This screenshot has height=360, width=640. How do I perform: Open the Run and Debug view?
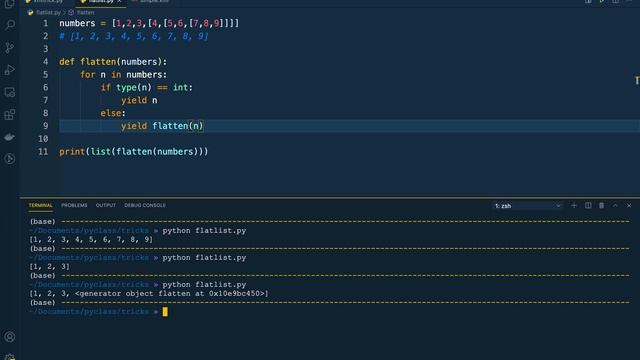click(x=9, y=70)
